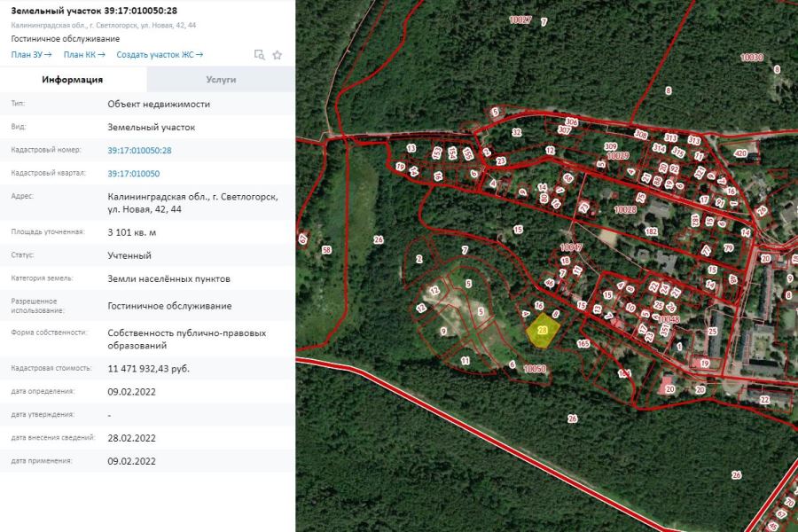Click parcel 309 on the map
Screen dimensions: 798x532
[x=610, y=146]
